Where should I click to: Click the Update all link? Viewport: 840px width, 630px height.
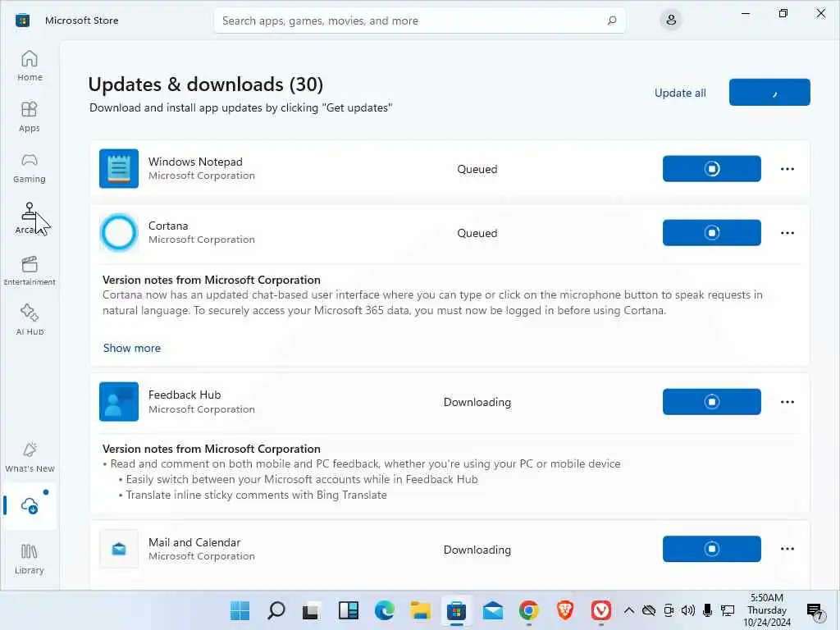tap(680, 93)
